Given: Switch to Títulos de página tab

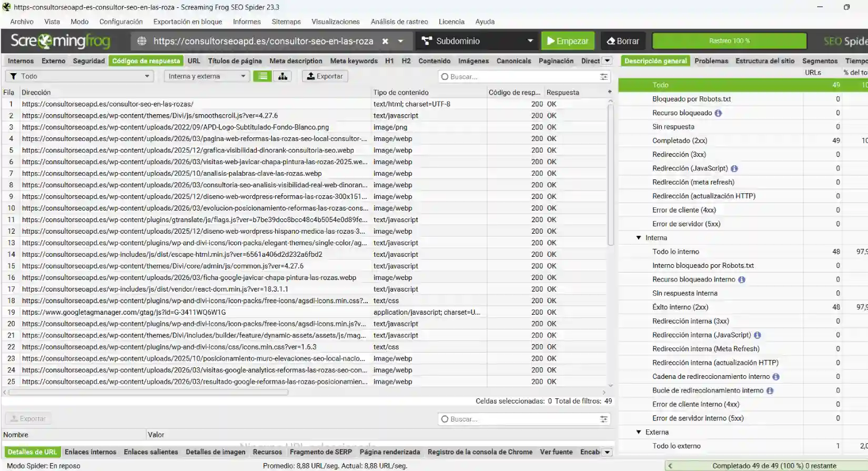Looking at the screenshot, I should click(x=235, y=61).
